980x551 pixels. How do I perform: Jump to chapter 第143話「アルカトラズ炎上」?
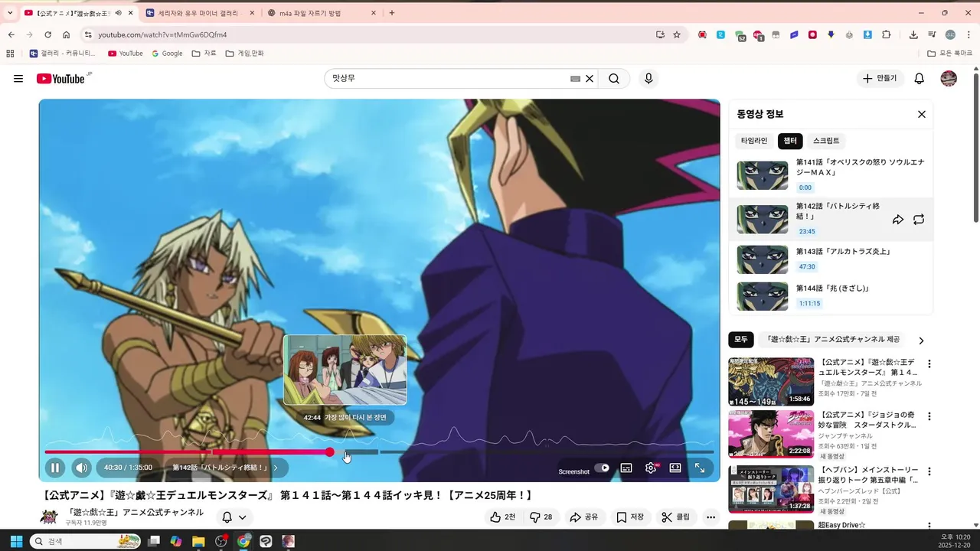coord(831,259)
